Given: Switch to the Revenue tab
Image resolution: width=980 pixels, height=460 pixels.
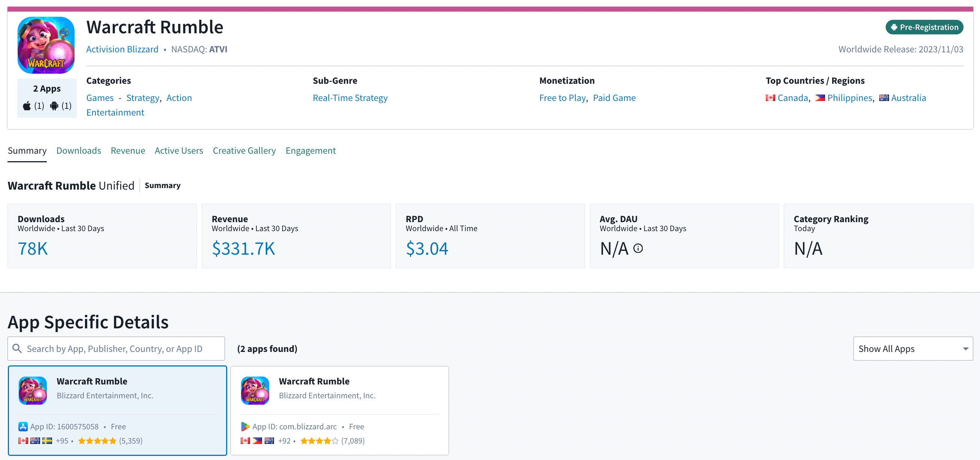Looking at the screenshot, I should (128, 151).
